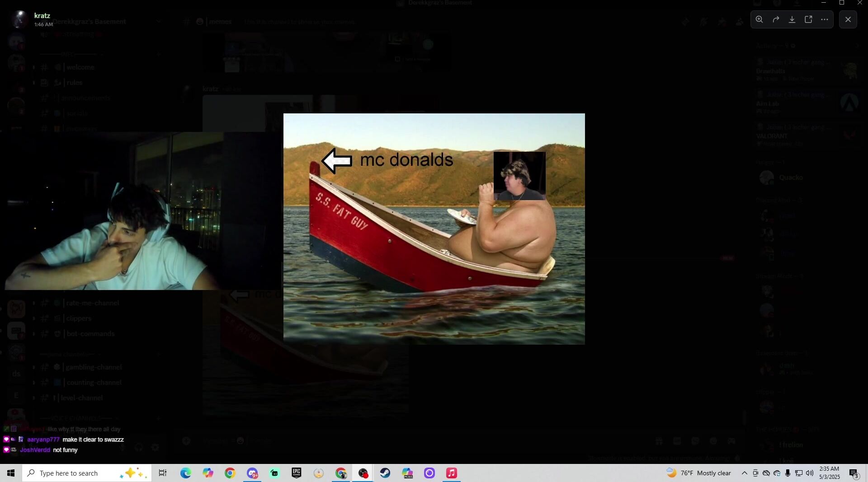
Task: Open the OneDrive not-signed-in tray icon
Action: (x=766, y=473)
